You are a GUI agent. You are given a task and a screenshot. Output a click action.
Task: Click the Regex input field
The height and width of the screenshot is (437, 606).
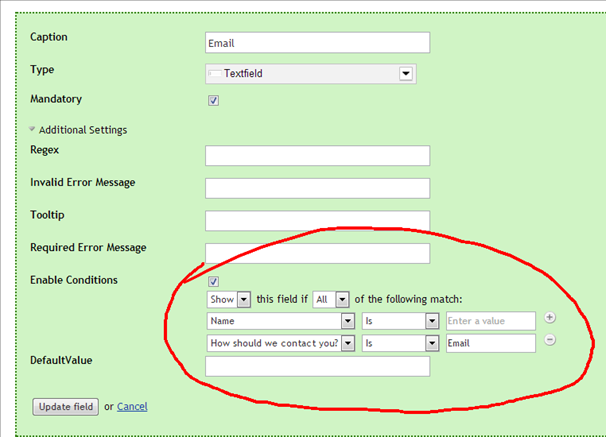tap(317, 155)
